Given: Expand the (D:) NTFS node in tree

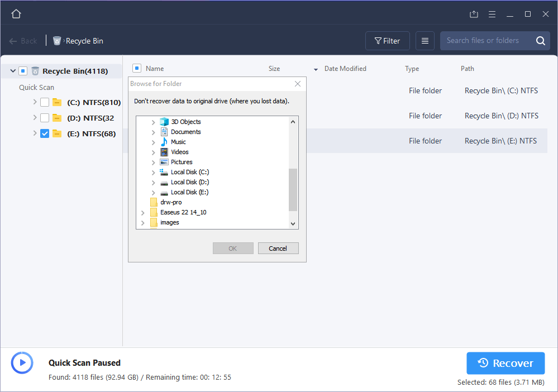Looking at the screenshot, I should pyautogui.click(x=35, y=118).
